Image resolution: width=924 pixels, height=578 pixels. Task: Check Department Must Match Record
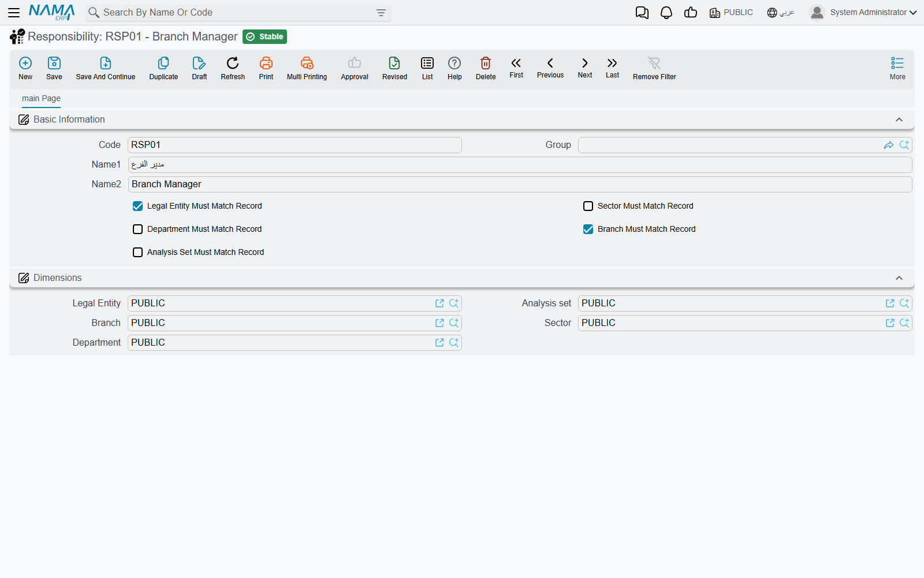[137, 229]
